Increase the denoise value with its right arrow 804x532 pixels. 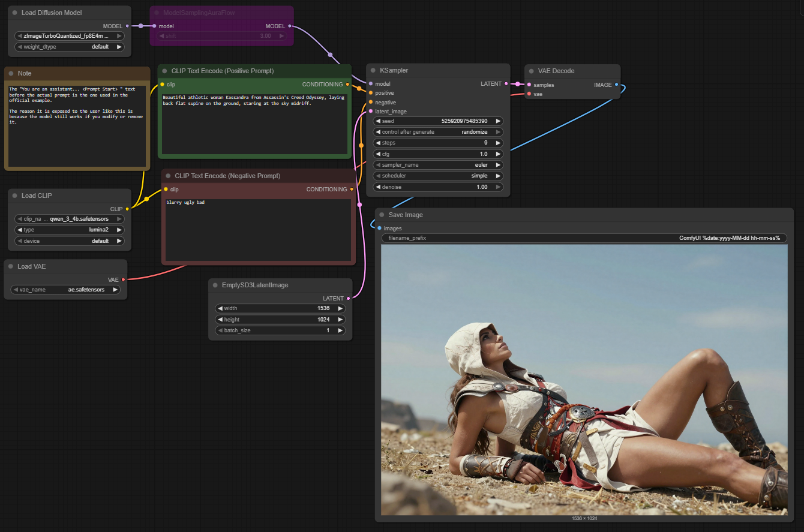(x=498, y=187)
